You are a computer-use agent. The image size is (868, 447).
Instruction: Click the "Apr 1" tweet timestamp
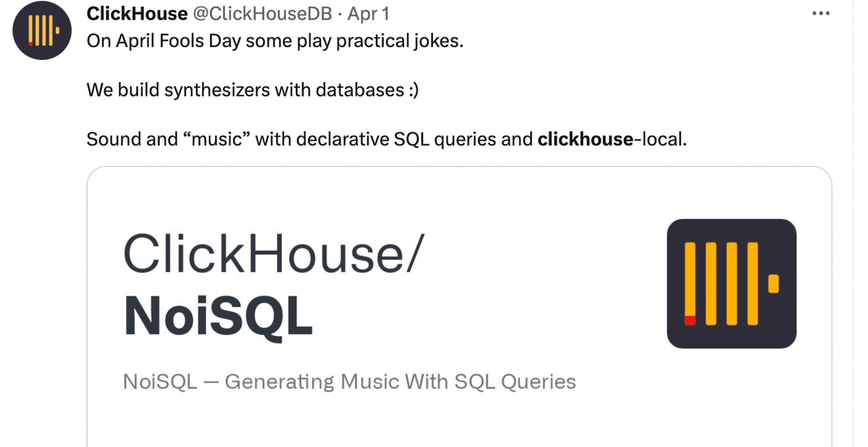coord(368,14)
